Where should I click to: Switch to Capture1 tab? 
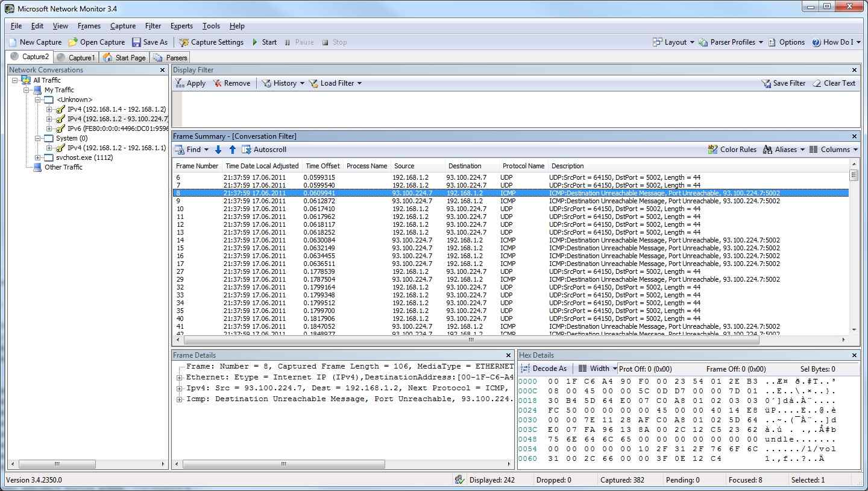(x=76, y=57)
